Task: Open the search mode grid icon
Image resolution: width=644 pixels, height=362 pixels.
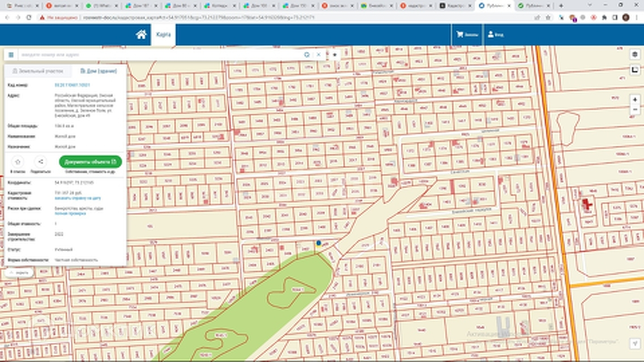Action: 11,54
